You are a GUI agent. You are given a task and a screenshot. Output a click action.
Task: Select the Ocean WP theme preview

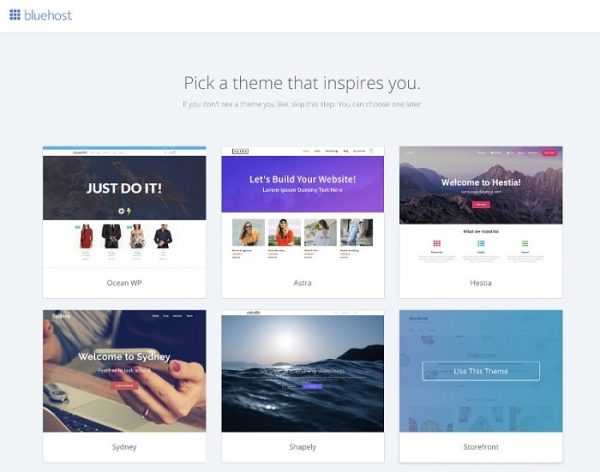[124, 207]
